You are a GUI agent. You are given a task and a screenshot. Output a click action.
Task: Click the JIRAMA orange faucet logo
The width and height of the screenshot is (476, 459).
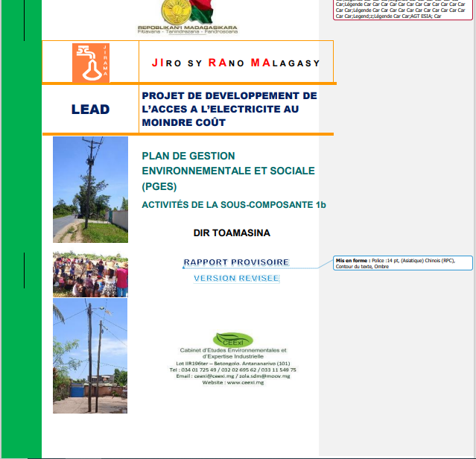click(91, 63)
